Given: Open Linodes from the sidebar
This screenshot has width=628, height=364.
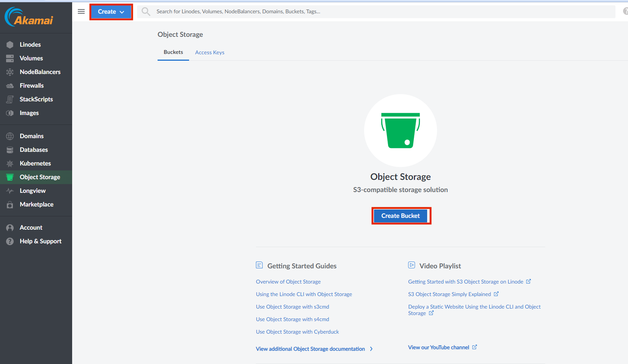Looking at the screenshot, I should click(30, 44).
